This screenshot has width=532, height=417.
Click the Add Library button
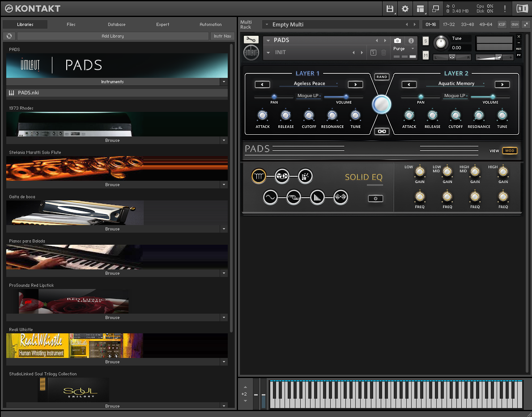pos(113,36)
